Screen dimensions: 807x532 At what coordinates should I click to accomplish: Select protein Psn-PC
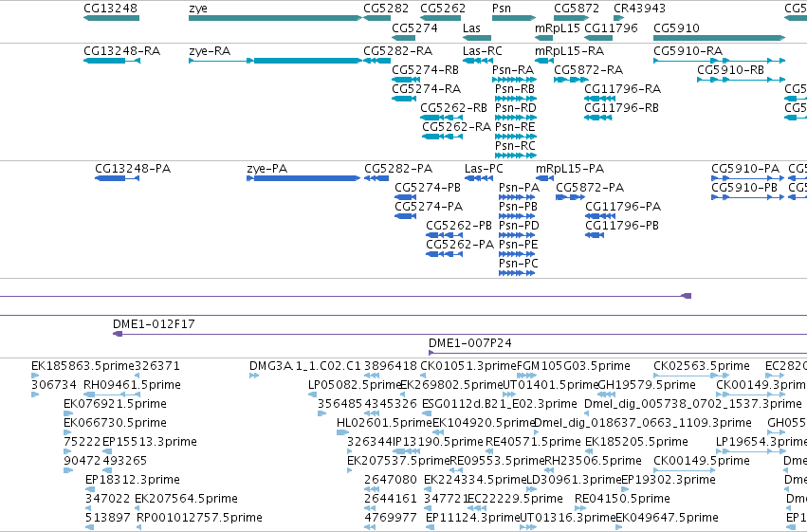519,263
